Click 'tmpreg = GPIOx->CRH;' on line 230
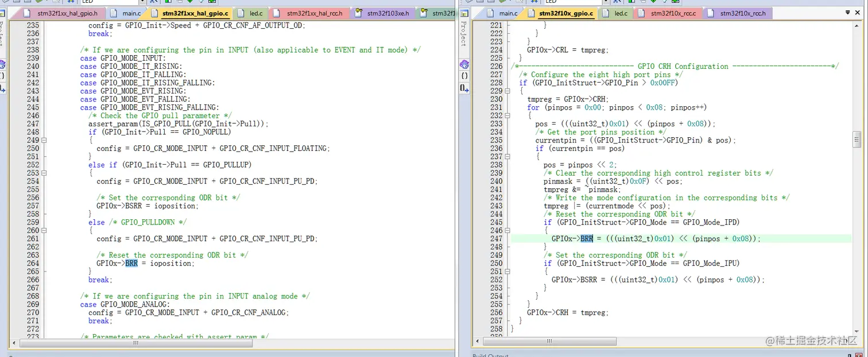Screen dimensions: 868x357 click(x=568, y=99)
